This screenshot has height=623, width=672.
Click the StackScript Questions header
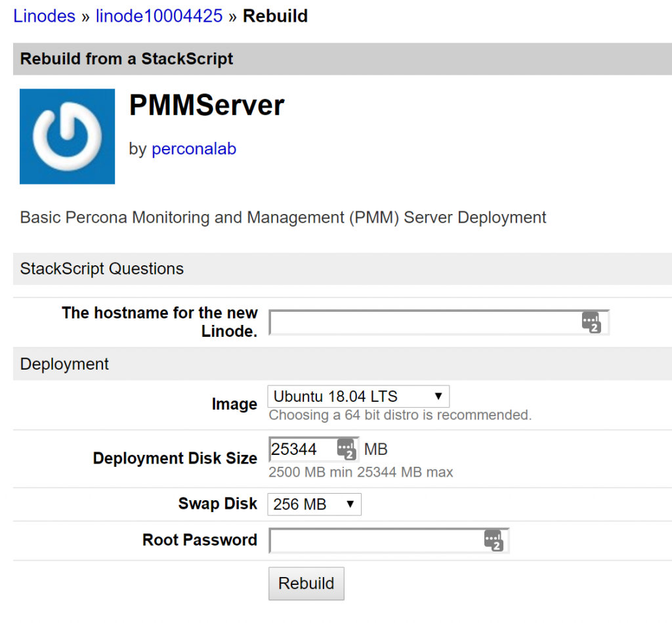(x=102, y=269)
